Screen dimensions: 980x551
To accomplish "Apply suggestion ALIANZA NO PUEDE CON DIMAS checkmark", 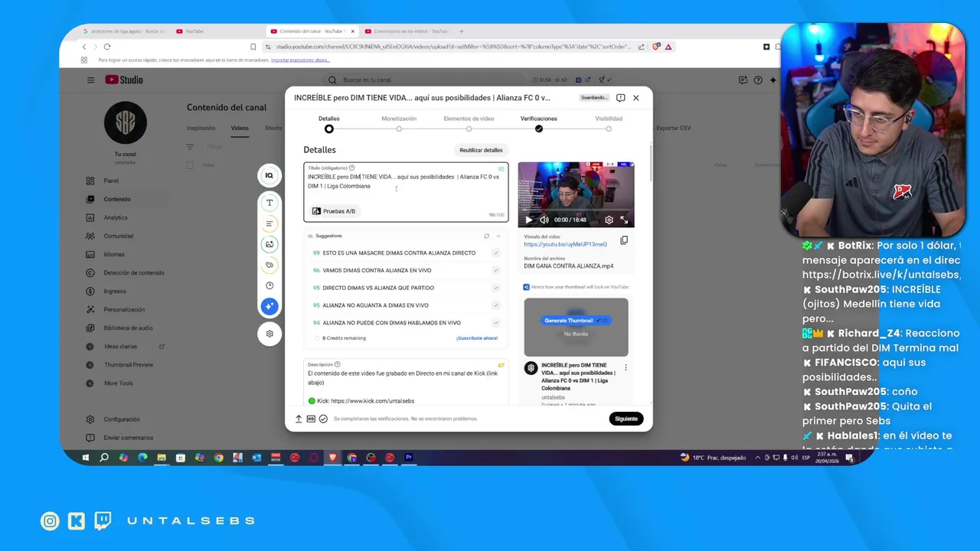I will click(x=496, y=323).
